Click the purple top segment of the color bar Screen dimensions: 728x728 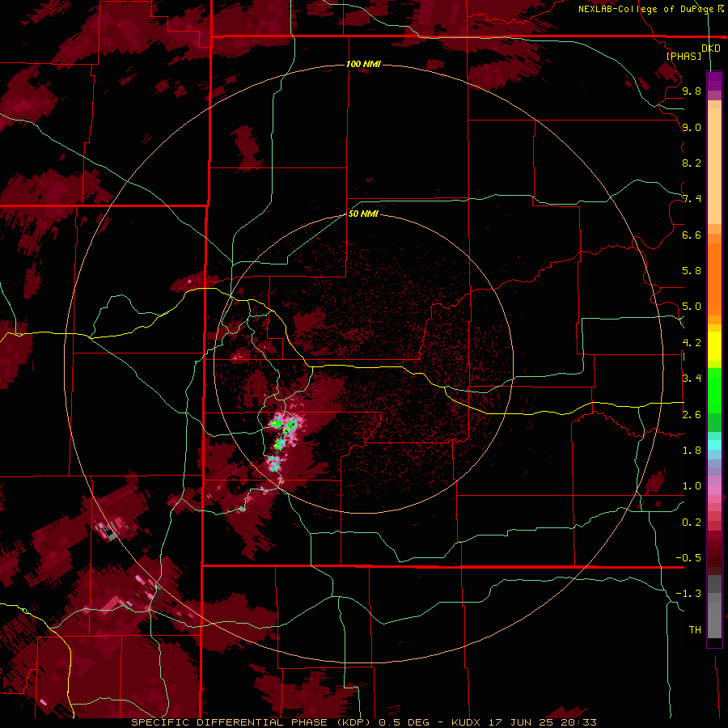714,81
